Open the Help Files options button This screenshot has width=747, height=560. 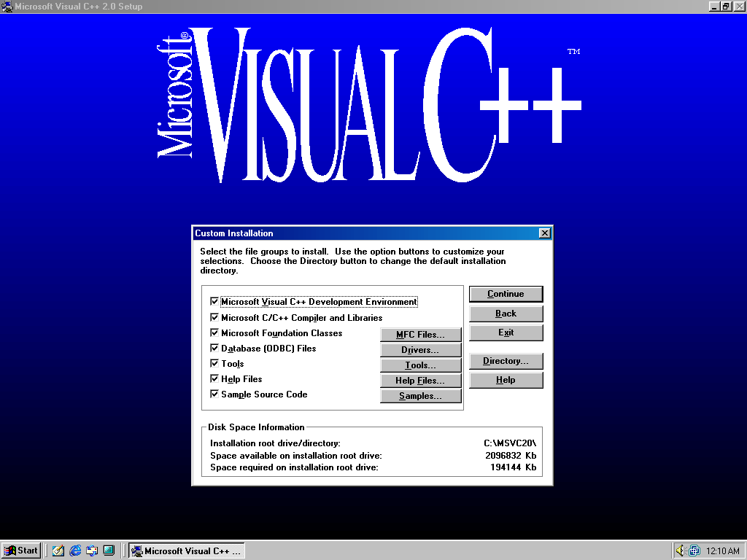[x=421, y=381]
